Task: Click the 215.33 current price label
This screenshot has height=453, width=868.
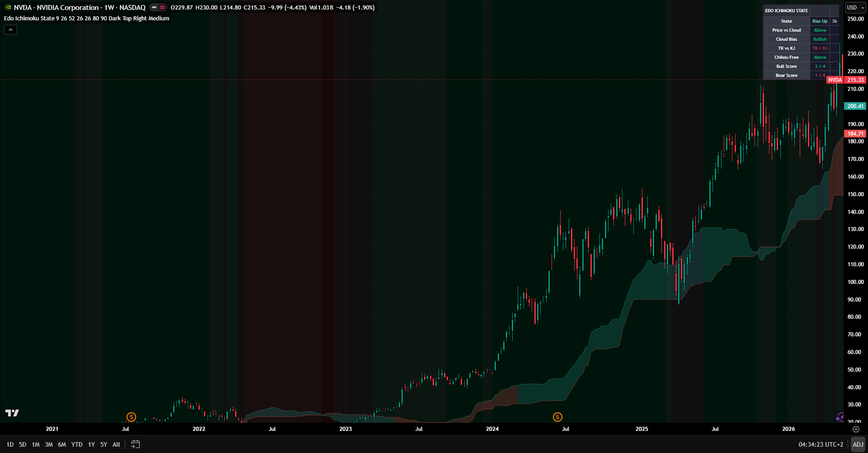Action: (x=855, y=80)
